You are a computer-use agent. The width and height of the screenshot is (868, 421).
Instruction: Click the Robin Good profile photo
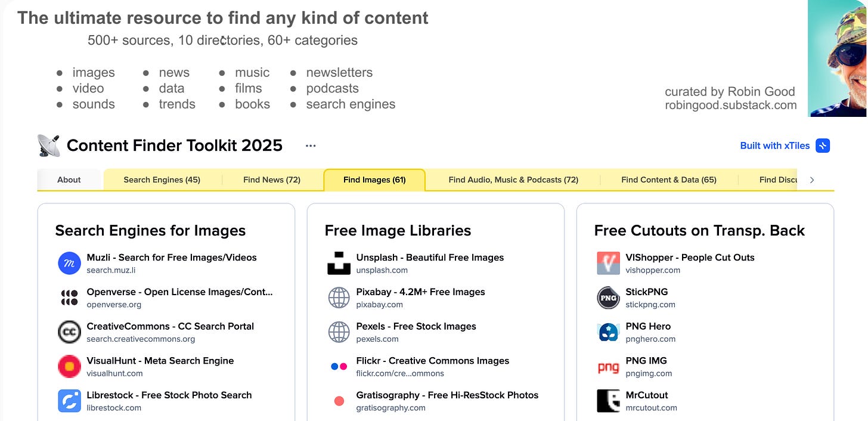(x=838, y=58)
